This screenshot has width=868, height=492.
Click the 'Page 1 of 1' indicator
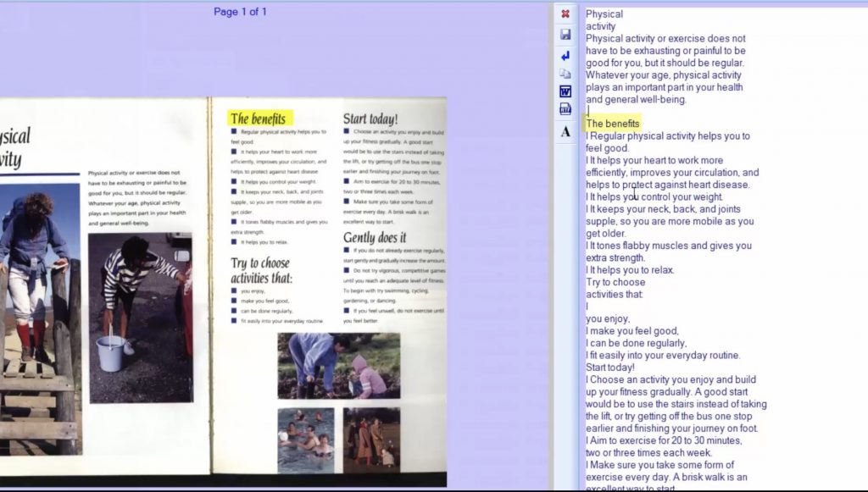(x=240, y=12)
